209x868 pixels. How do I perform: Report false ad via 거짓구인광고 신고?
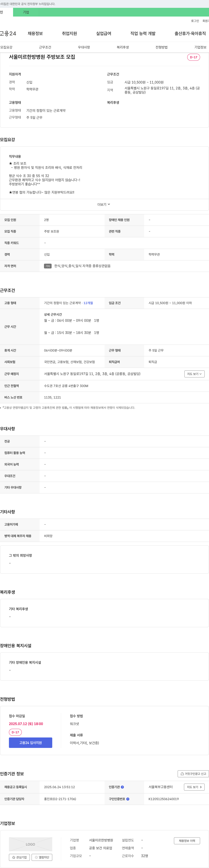[x=193, y=774]
